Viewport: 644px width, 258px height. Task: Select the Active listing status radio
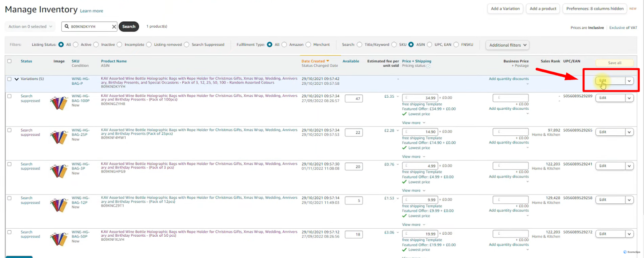pos(76,45)
